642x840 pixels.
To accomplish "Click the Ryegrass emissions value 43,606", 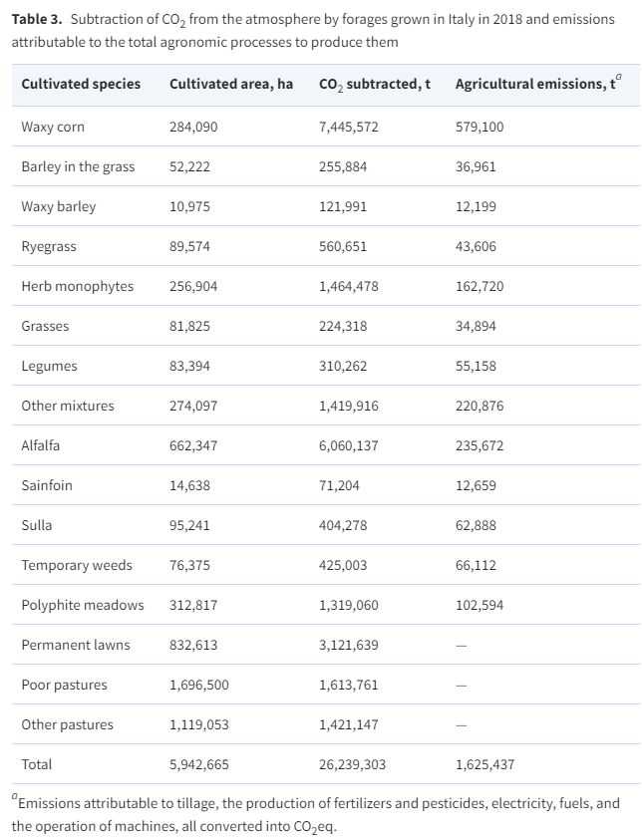I will click(x=480, y=246).
